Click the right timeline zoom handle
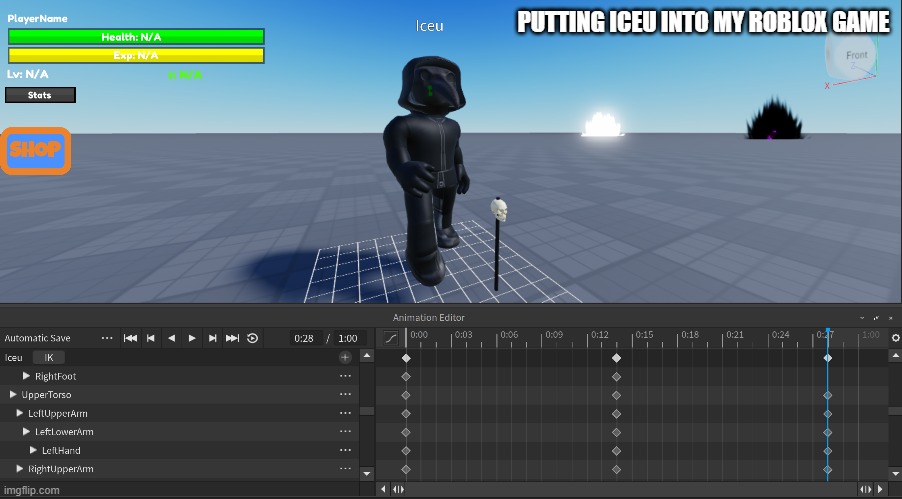This screenshot has height=499, width=902. (x=865, y=489)
